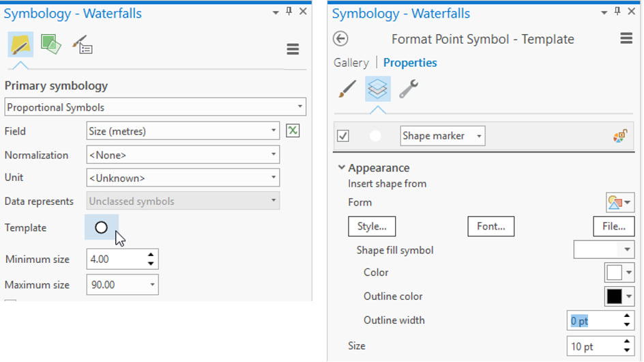
Task: Click the Style... button
Action: pos(372,226)
